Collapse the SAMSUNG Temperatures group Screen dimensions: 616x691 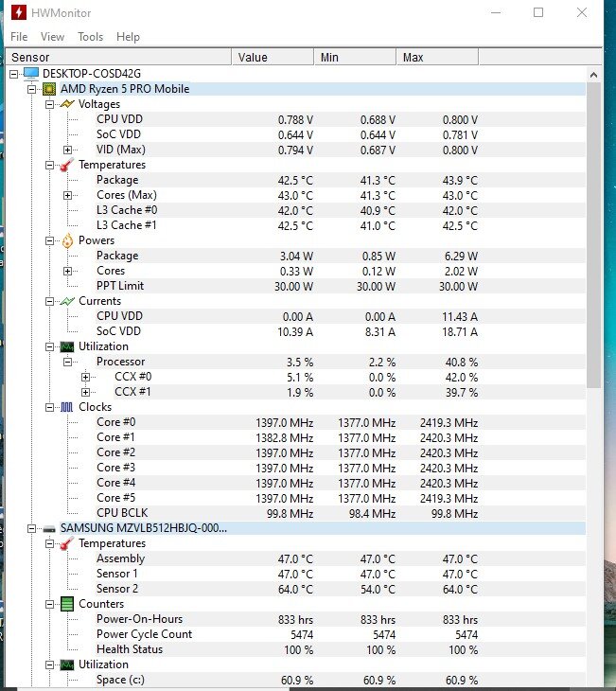coord(50,544)
